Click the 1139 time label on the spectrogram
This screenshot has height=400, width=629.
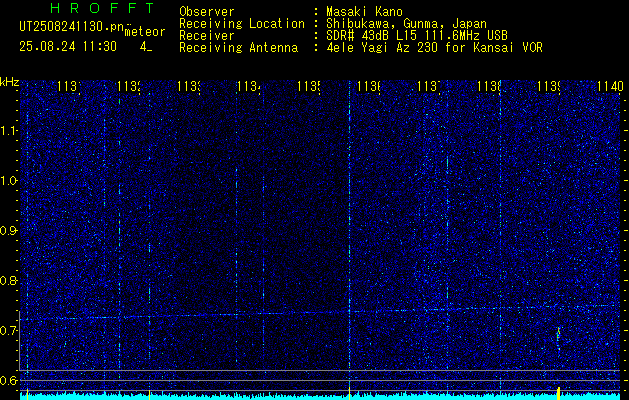click(x=549, y=86)
